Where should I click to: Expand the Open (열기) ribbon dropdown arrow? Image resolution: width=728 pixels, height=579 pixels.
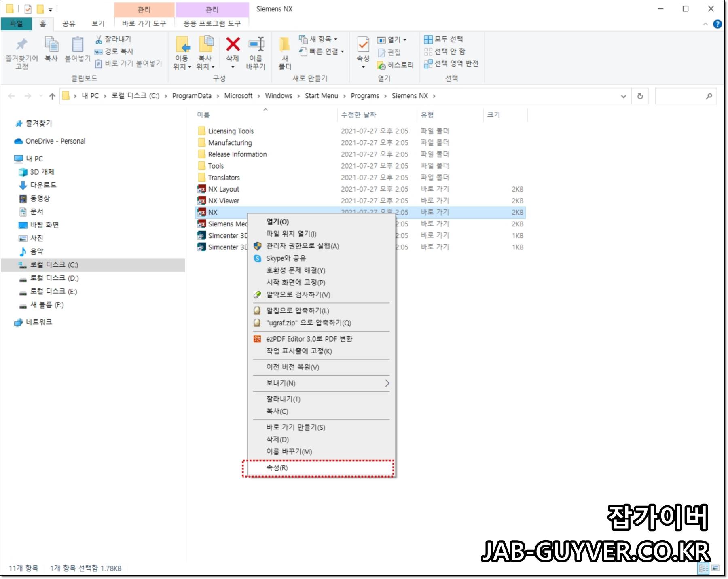pyautogui.click(x=405, y=40)
